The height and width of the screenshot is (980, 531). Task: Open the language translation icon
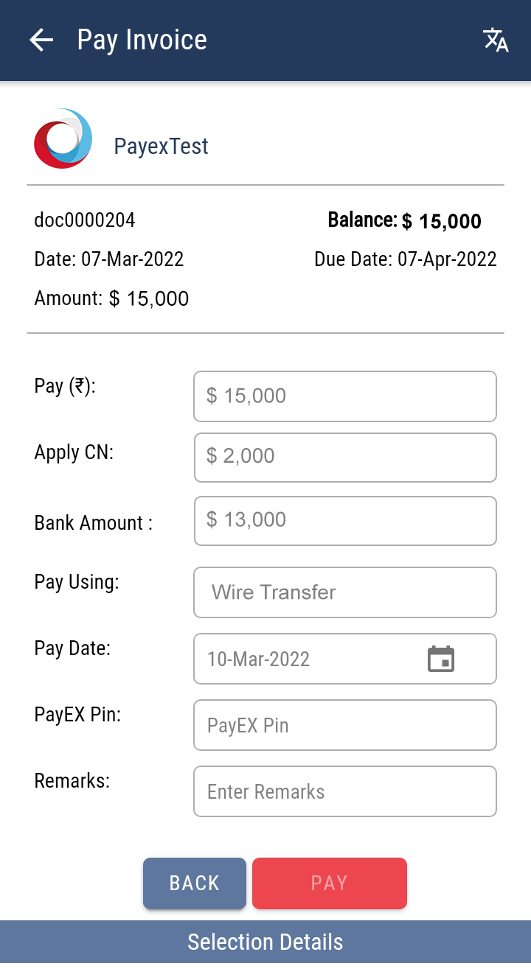coord(496,40)
